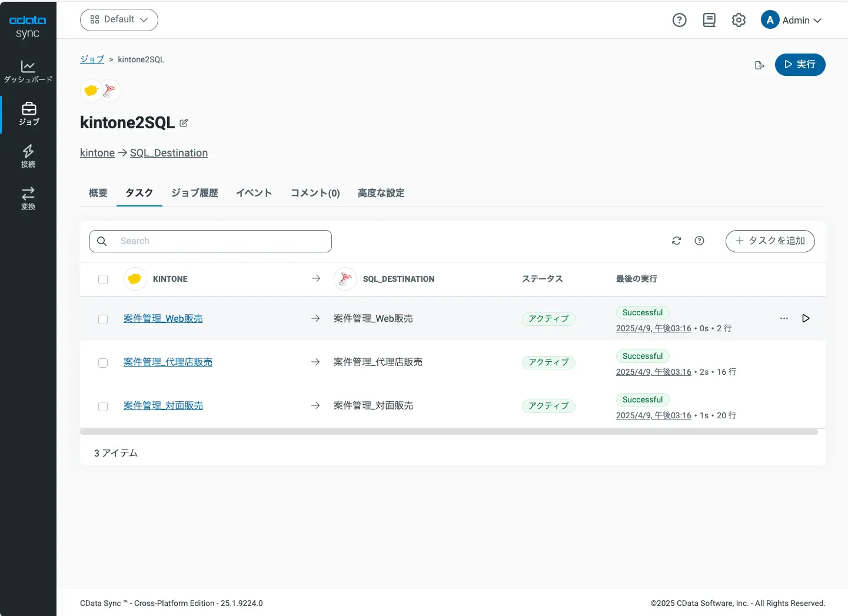Click the kintone source icon under breadcrumb

(x=91, y=91)
